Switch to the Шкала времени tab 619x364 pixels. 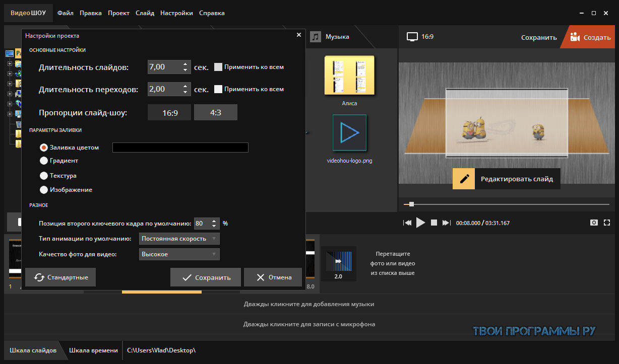click(93, 350)
